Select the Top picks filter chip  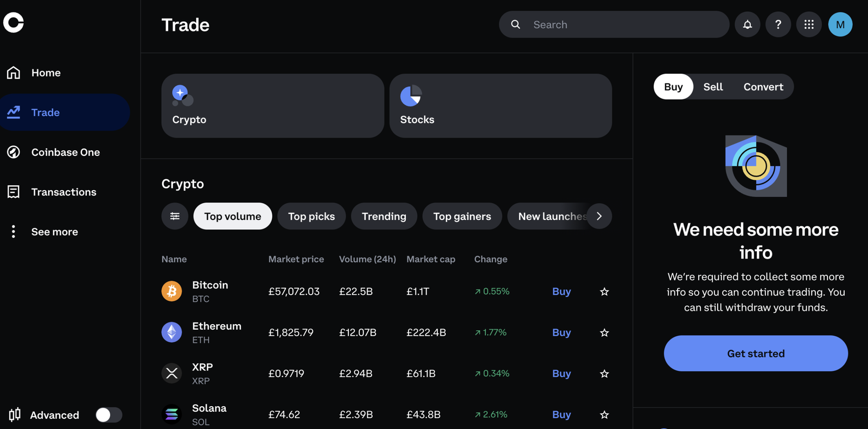[x=311, y=216]
